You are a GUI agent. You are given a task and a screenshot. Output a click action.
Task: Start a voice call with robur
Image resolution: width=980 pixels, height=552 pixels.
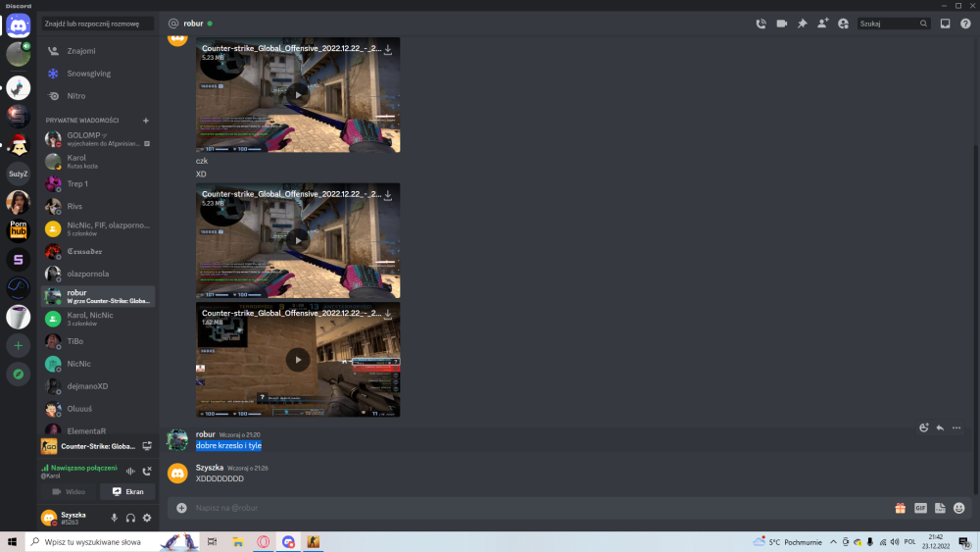(x=760, y=24)
